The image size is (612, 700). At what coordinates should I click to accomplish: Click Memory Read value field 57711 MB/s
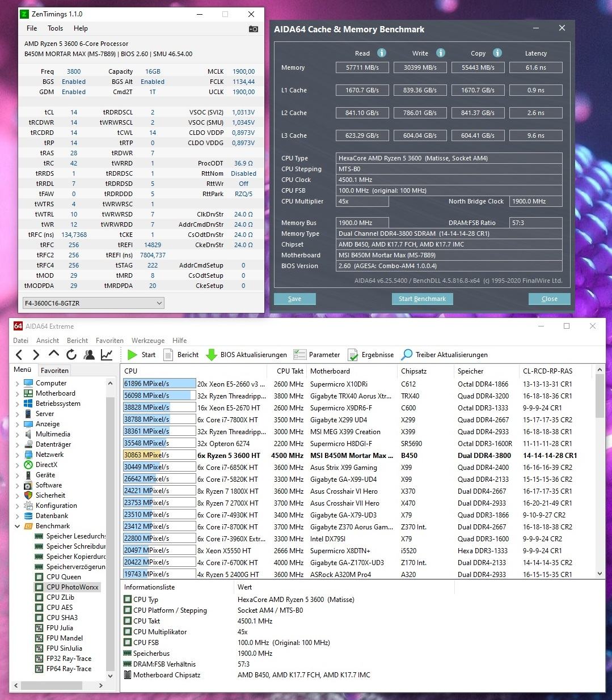(362, 67)
